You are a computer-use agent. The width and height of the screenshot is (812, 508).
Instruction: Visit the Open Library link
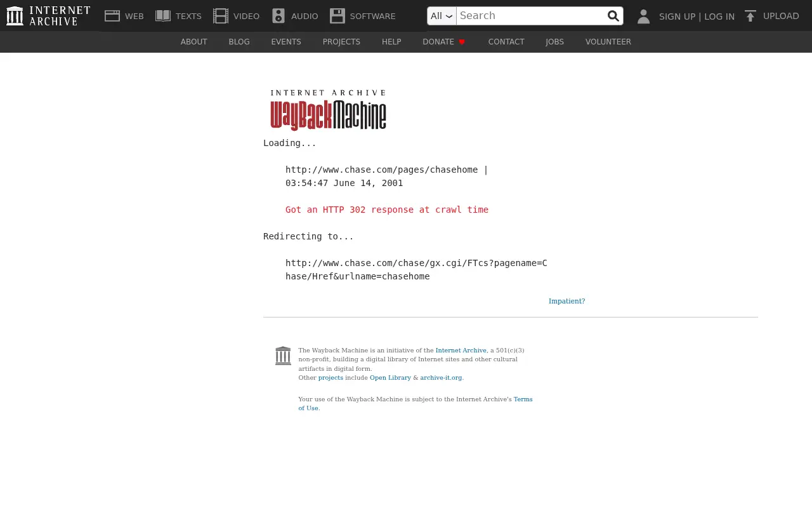(x=390, y=378)
